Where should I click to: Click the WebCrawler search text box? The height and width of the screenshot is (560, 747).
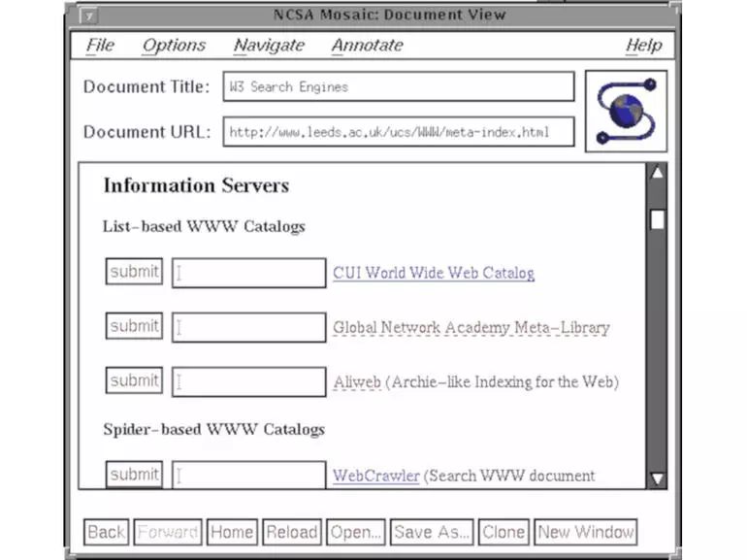pyautogui.click(x=249, y=475)
